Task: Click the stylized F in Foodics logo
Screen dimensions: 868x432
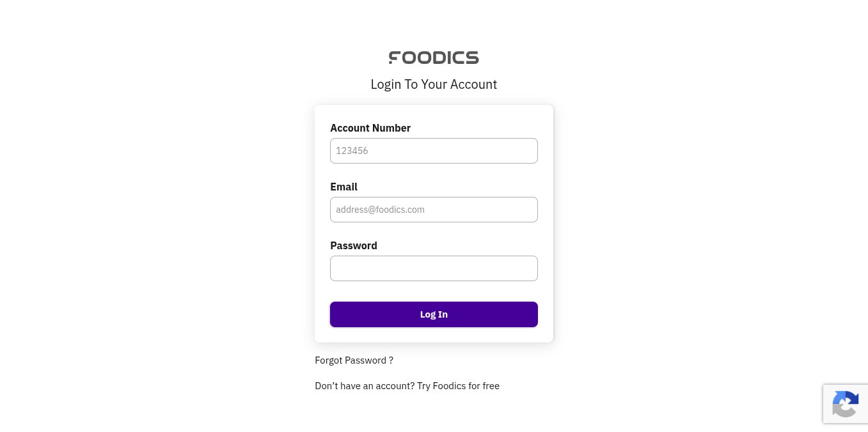Action: [x=395, y=58]
